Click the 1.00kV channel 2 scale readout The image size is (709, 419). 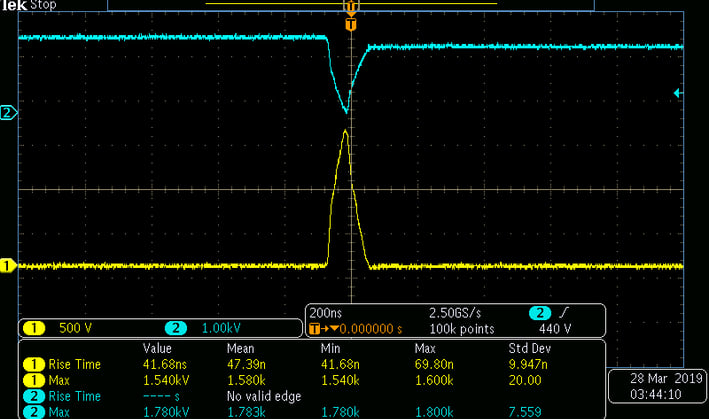pyautogui.click(x=221, y=328)
